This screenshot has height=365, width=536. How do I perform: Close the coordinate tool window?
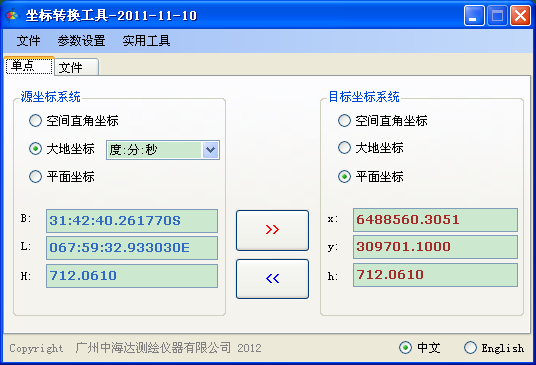coord(520,16)
